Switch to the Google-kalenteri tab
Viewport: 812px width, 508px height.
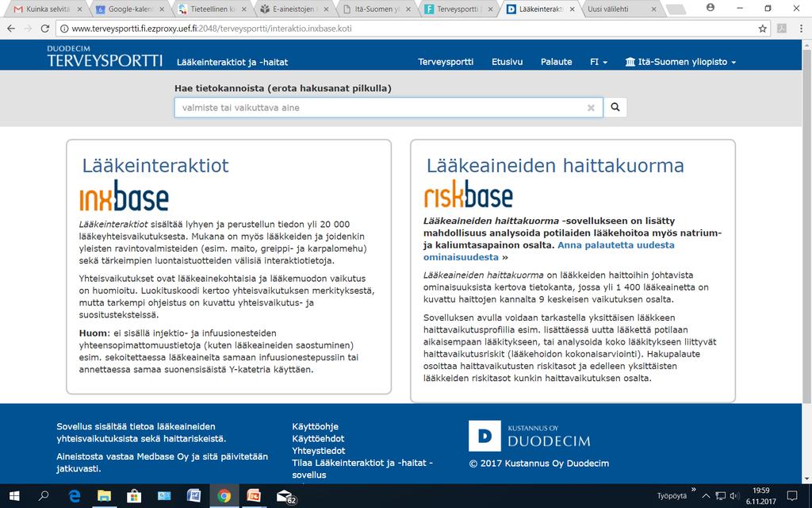[x=129, y=10]
